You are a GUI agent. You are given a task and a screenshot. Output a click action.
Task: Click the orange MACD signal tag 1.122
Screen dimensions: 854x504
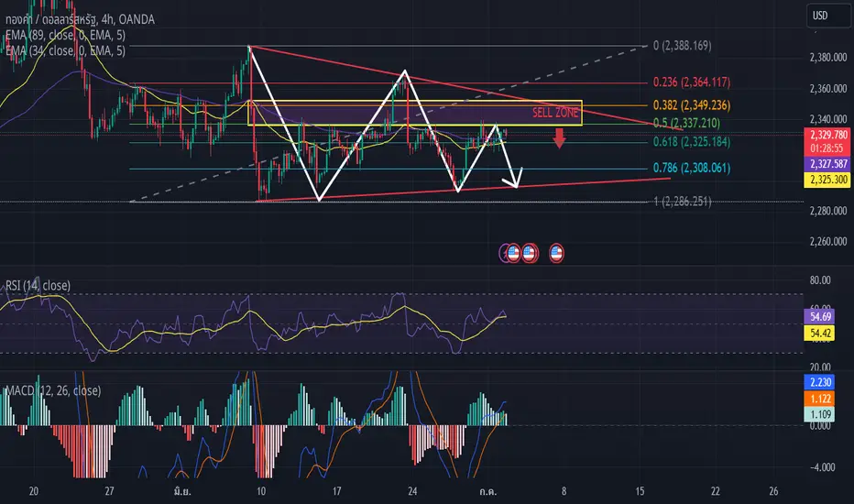point(820,399)
